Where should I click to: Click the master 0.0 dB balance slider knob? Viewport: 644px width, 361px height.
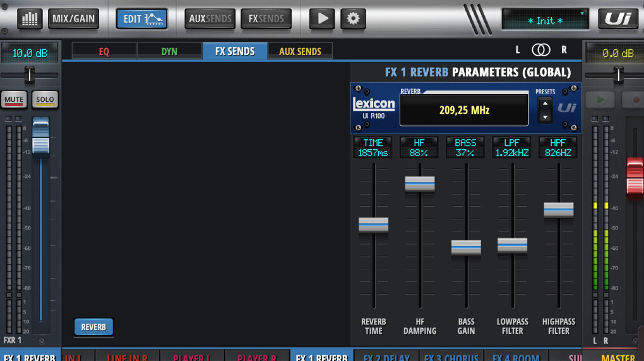click(x=618, y=75)
